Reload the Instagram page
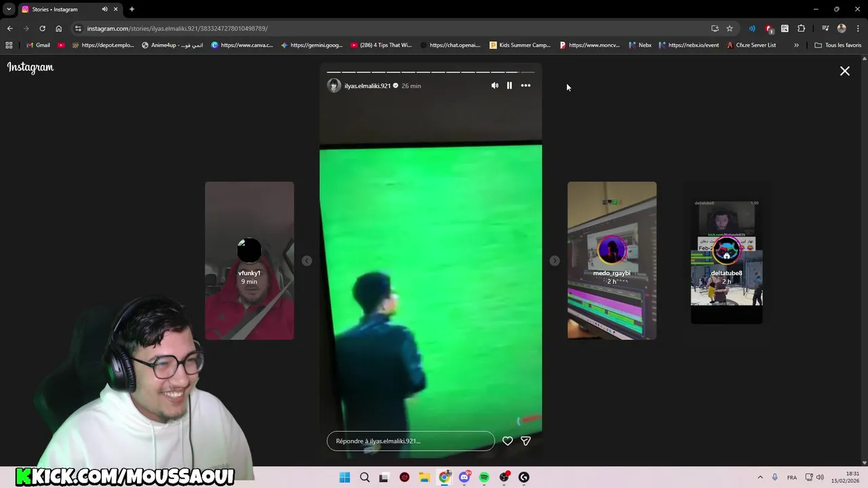868x488 pixels. pyautogui.click(x=42, y=28)
